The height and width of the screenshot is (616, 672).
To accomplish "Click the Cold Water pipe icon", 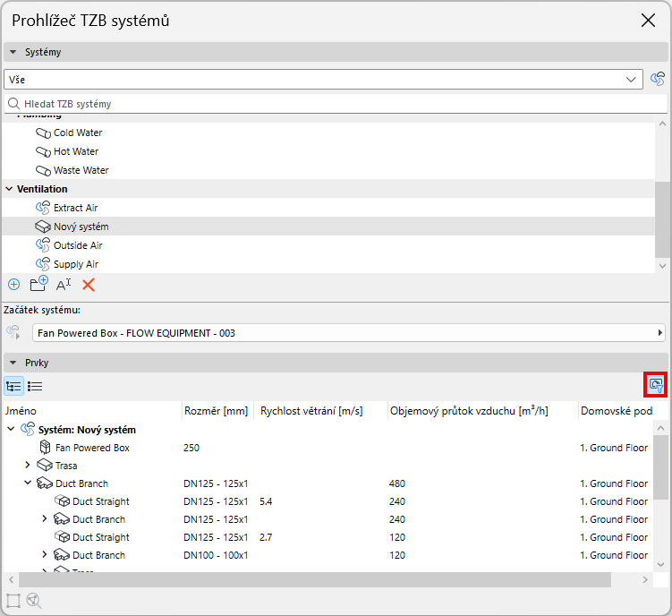I will point(43,133).
